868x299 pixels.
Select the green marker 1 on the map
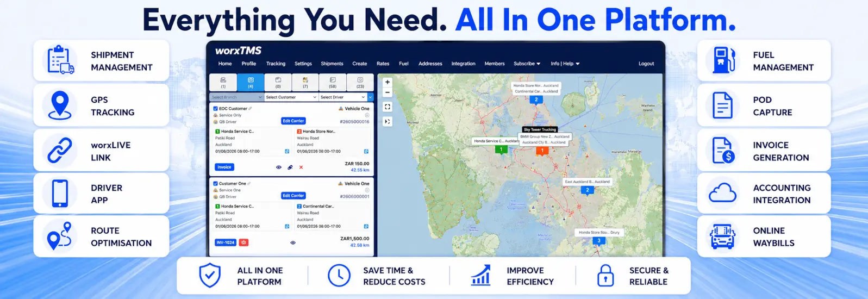click(x=501, y=149)
